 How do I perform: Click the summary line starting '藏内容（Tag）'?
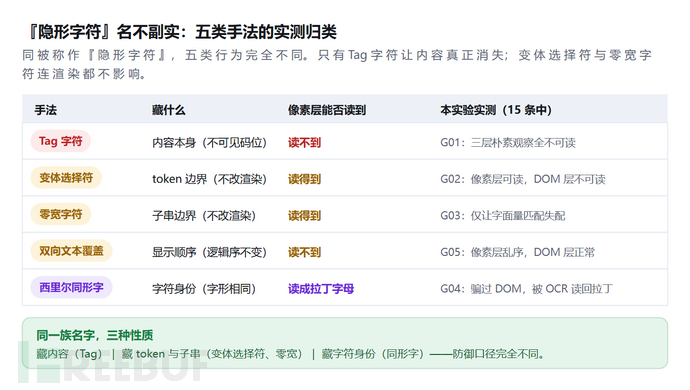click(x=291, y=354)
